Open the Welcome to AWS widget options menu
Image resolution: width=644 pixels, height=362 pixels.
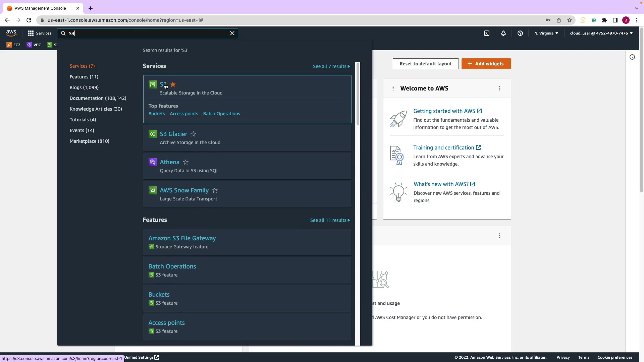[x=500, y=88]
